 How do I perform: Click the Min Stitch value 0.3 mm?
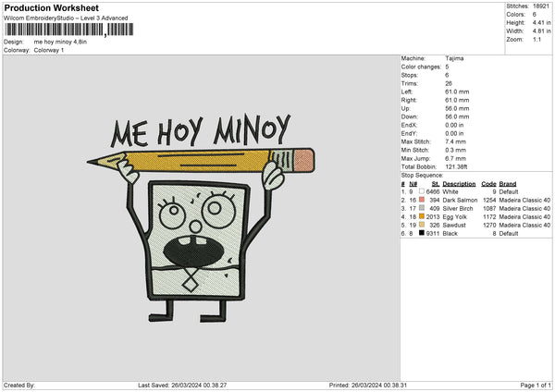click(x=455, y=151)
